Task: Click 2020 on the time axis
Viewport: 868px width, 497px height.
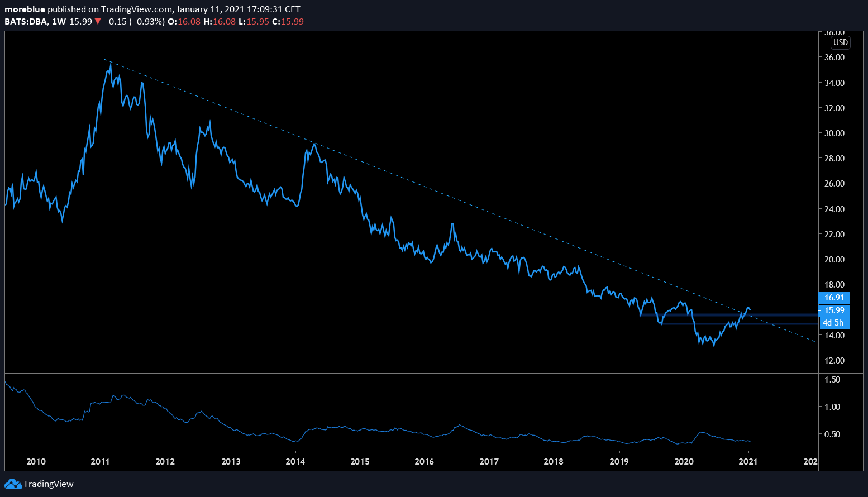Action: tap(684, 461)
